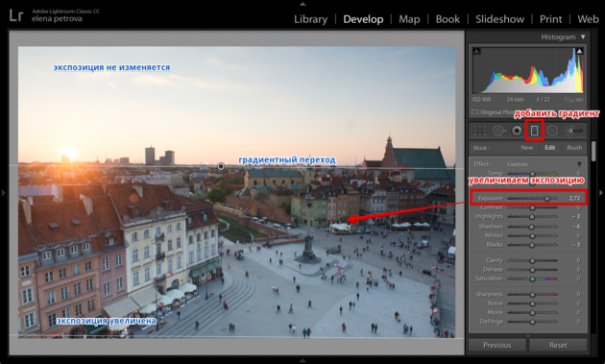Collapse the Histogram panel triangle
The width and height of the screenshot is (605, 364).
click(x=583, y=36)
